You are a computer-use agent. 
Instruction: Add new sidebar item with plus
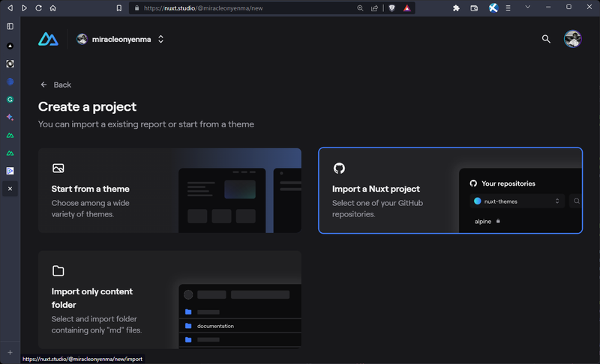click(10, 353)
